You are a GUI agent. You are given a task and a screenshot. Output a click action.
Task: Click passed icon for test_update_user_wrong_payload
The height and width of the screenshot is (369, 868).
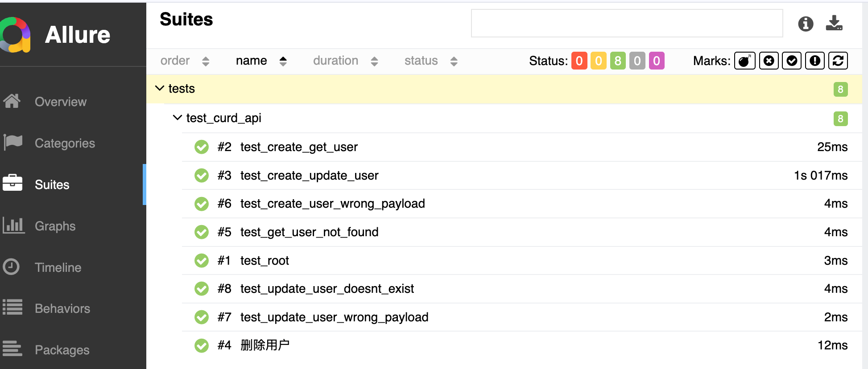[x=202, y=317]
